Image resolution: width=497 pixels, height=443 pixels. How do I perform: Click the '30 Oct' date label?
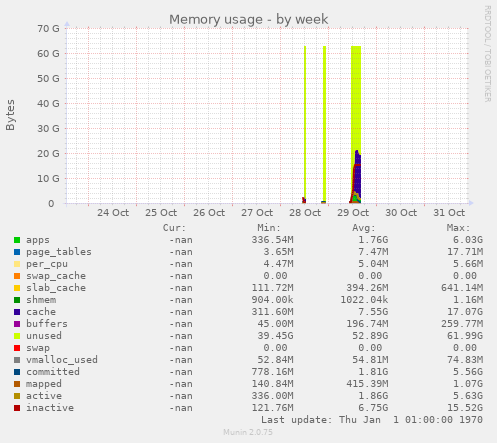coord(401,213)
